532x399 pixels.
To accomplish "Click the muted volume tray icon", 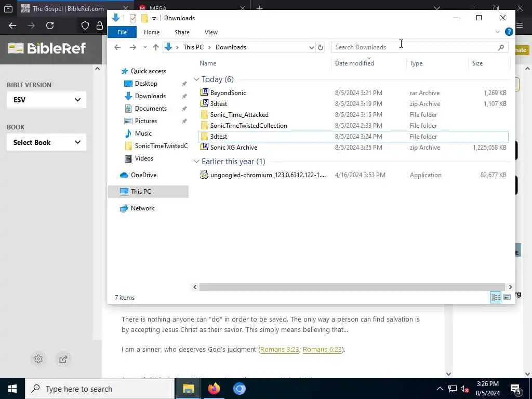I will (465, 389).
